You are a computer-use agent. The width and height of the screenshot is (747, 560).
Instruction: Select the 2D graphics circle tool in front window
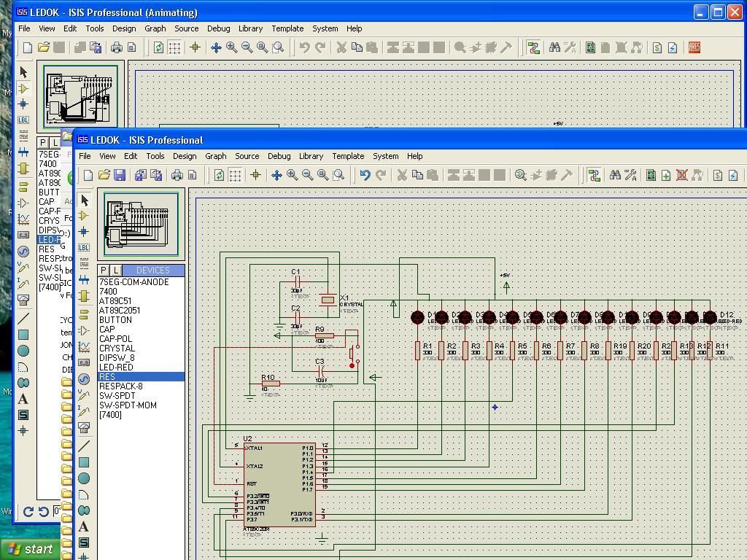coord(85,478)
